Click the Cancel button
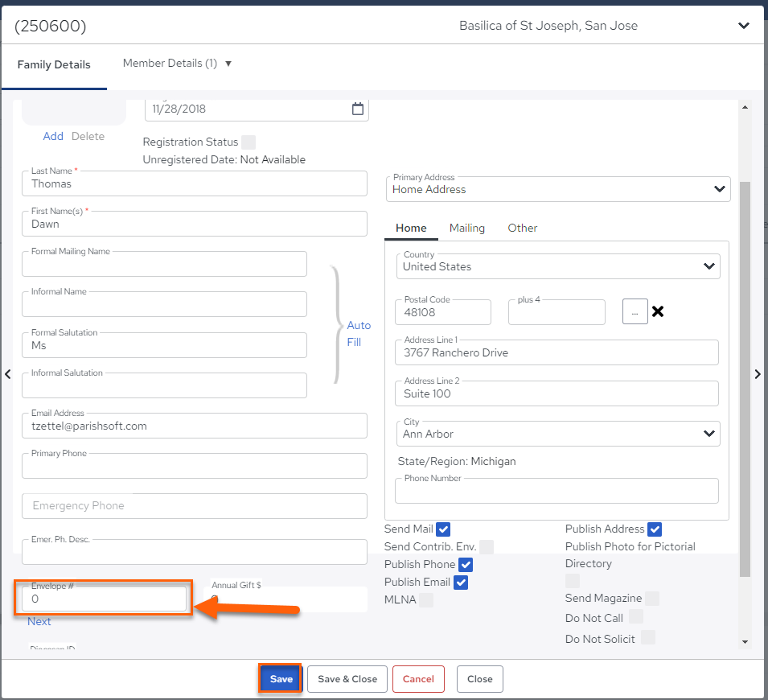 point(418,679)
